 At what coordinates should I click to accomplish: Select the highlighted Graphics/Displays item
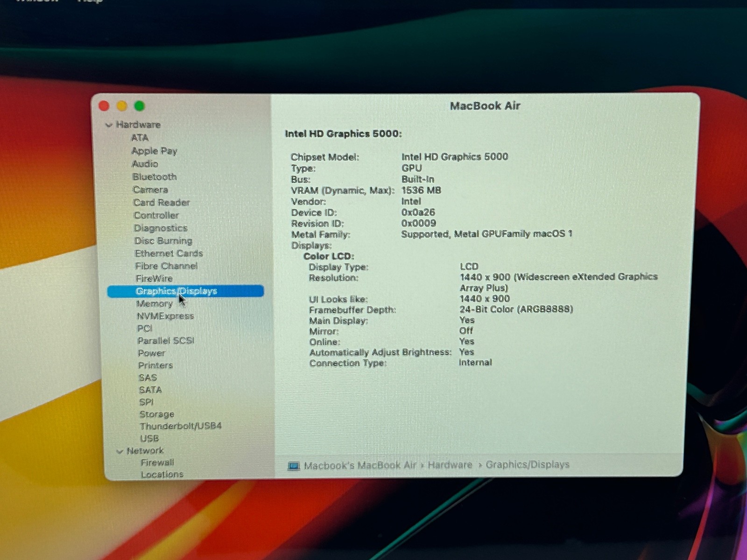[x=185, y=291]
